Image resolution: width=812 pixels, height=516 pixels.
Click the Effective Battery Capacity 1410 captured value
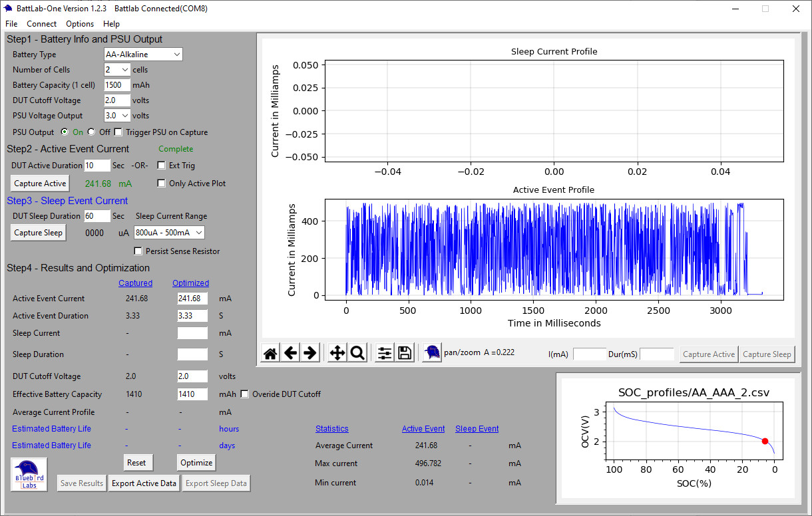coord(134,394)
